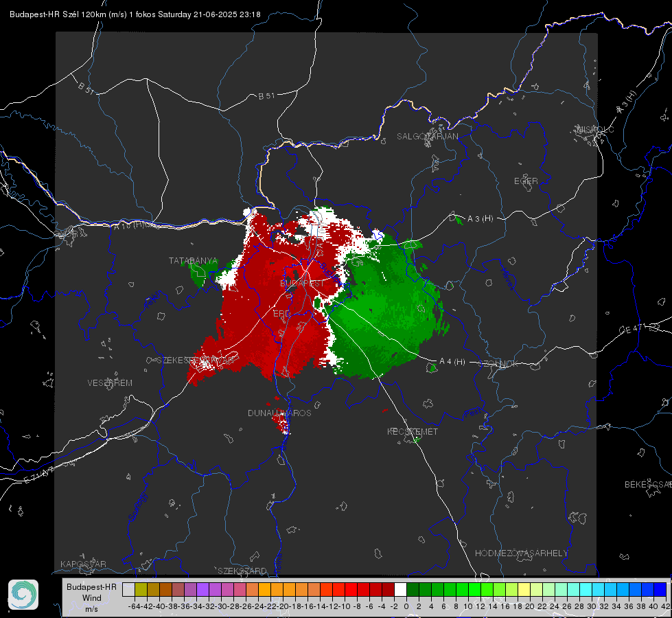The height and width of the screenshot is (618, 672).
Task: Click the A 3 (H) road label near Miskolc
Action: 627,102
